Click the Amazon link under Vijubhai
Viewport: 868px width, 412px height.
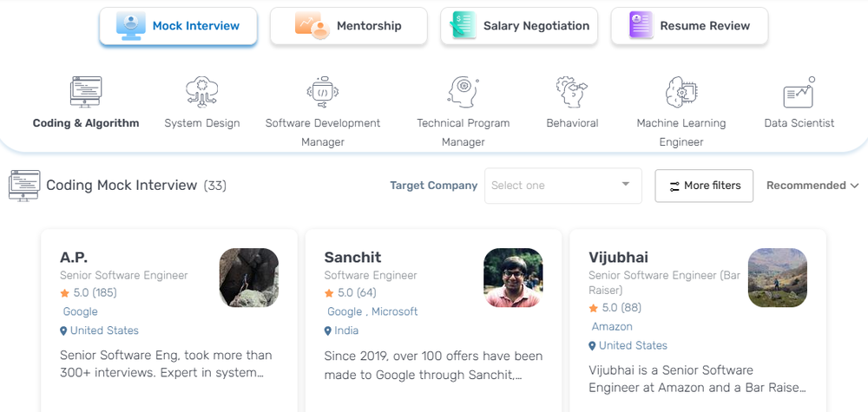[612, 326]
